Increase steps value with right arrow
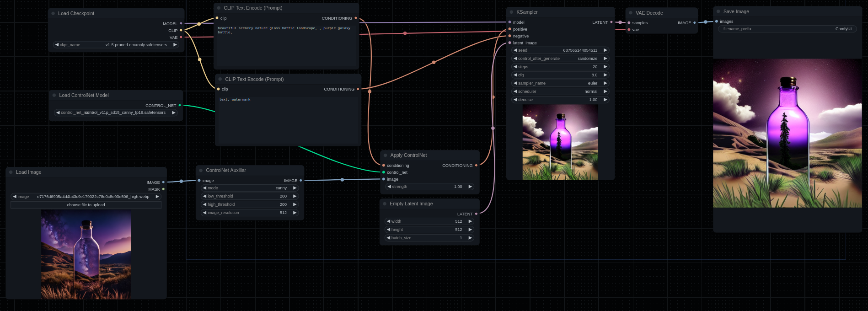868x311 pixels. (605, 67)
